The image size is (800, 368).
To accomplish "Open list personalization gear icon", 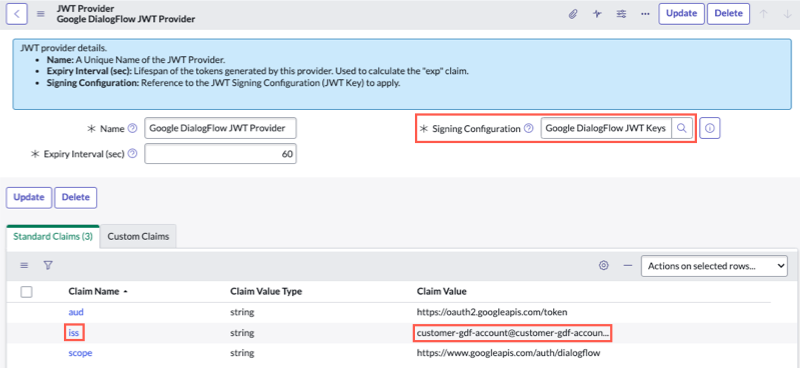I will (x=604, y=265).
